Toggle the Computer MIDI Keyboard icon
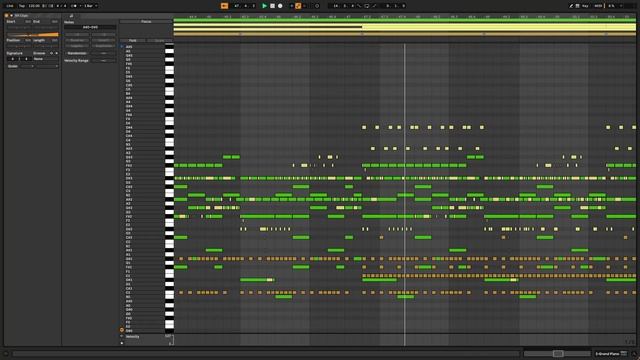The image size is (640, 360). click(x=577, y=6)
